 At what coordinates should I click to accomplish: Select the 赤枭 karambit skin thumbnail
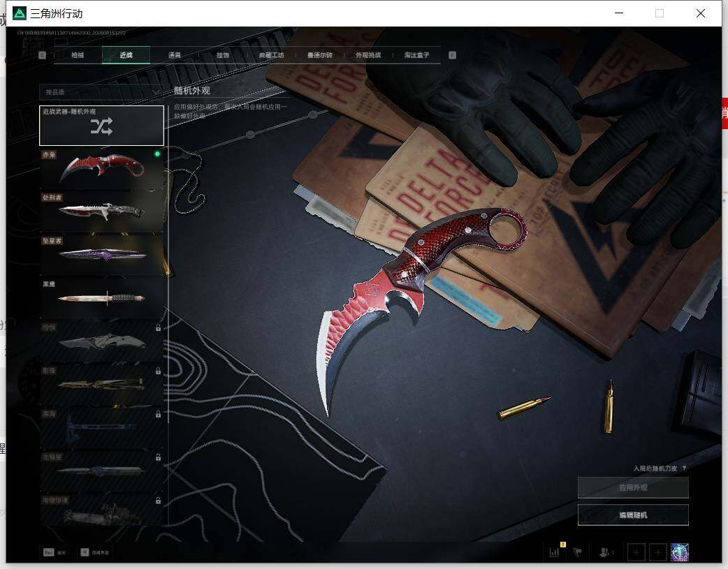coord(102,167)
